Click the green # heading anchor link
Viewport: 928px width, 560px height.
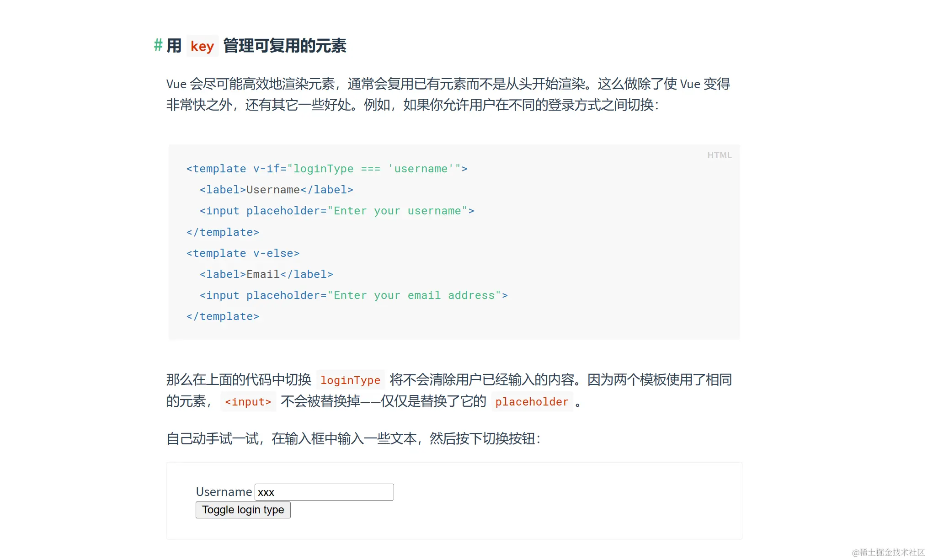tap(158, 45)
